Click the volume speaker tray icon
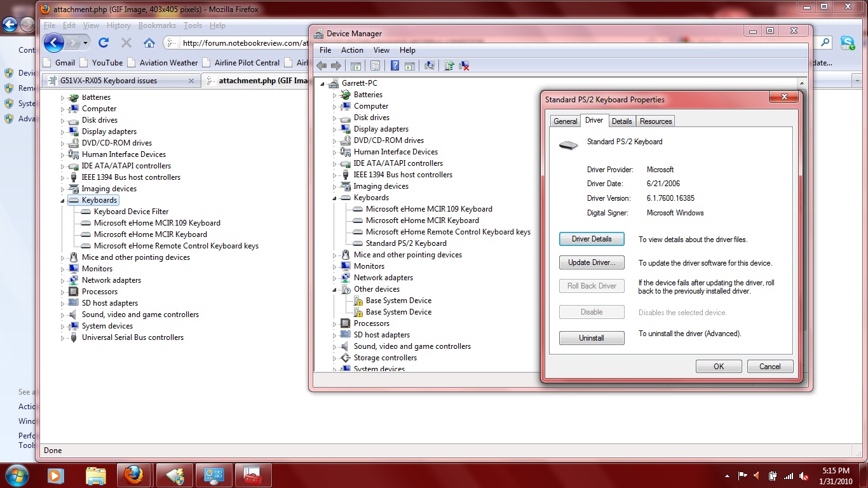 coord(804,475)
